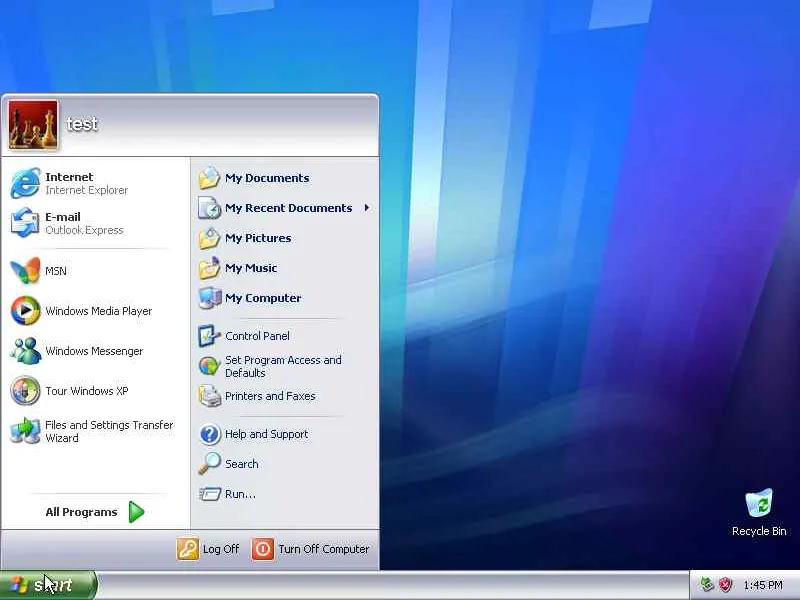Choose My Documents label
The image size is (800, 600).
(267, 178)
